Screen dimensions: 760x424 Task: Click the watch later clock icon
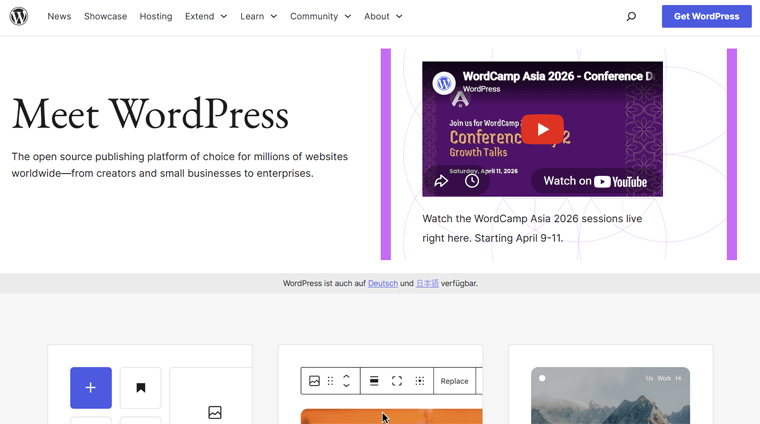472,181
